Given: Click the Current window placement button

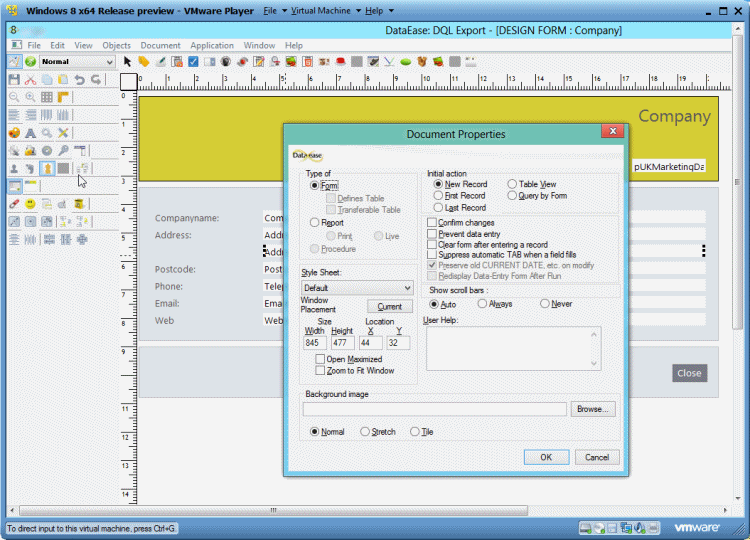Looking at the screenshot, I should tap(390, 307).
